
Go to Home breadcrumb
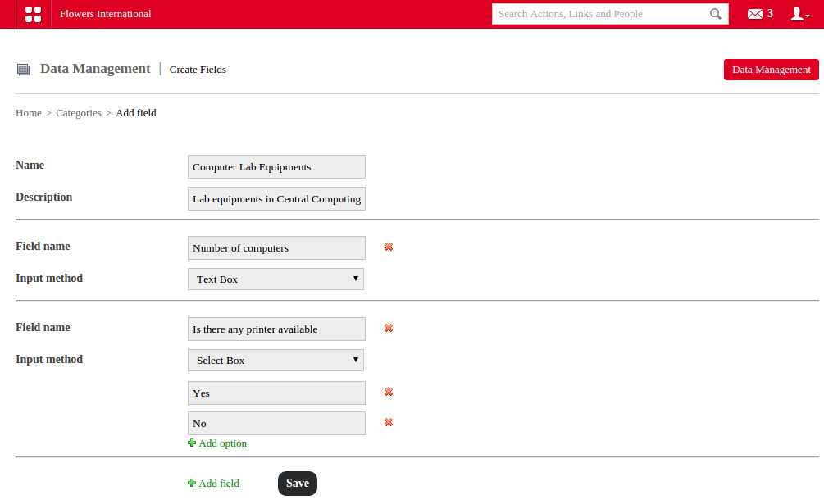click(x=29, y=113)
